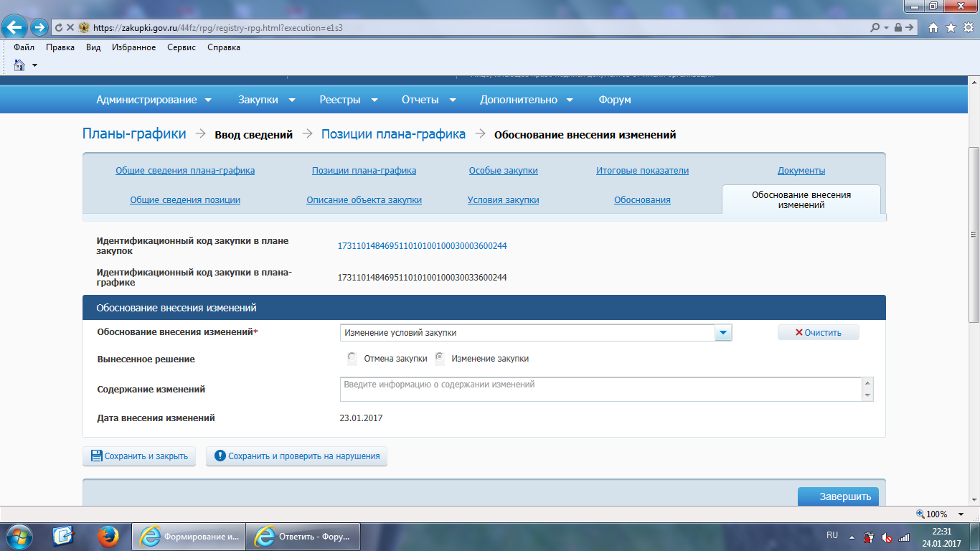Open Favorites star icon in browser
The width and height of the screenshot is (980, 551).
951,27
